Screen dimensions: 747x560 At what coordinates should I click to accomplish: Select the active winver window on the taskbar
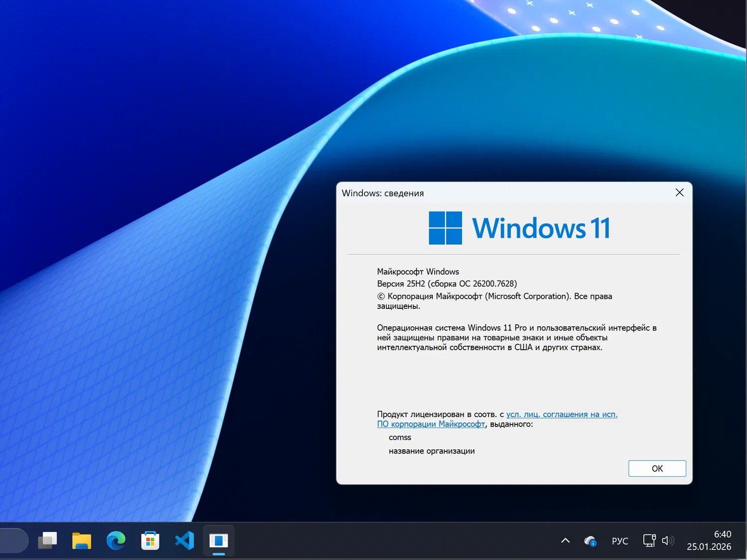(219, 541)
